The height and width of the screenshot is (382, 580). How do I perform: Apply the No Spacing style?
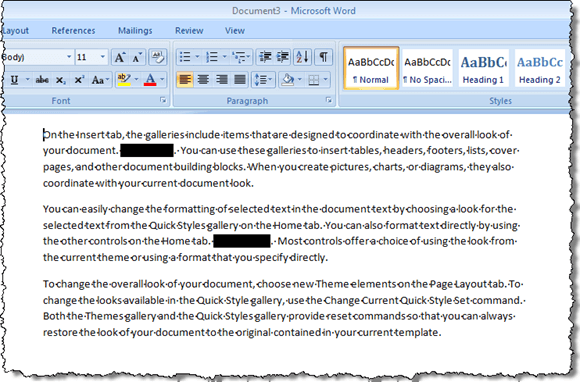click(x=427, y=68)
